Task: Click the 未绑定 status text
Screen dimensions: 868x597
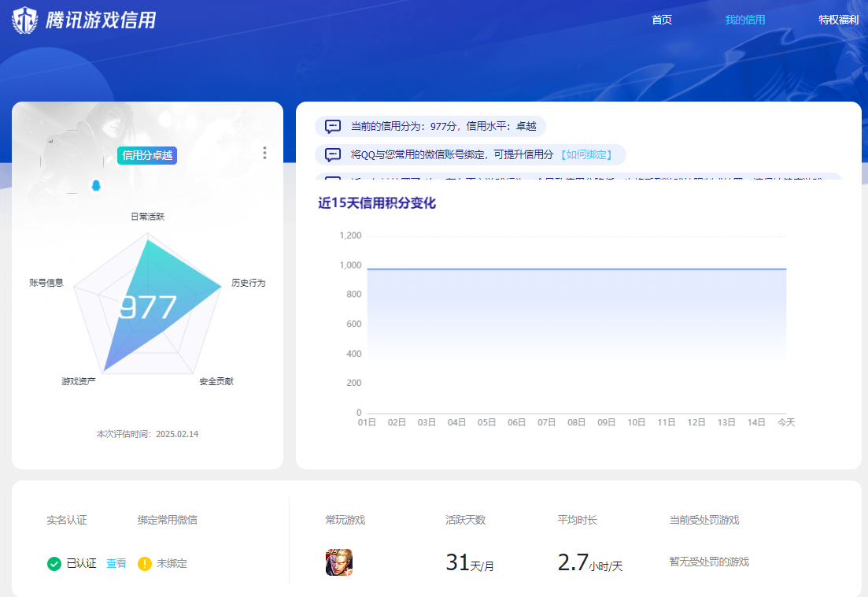Action: pyautogui.click(x=172, y=563)
